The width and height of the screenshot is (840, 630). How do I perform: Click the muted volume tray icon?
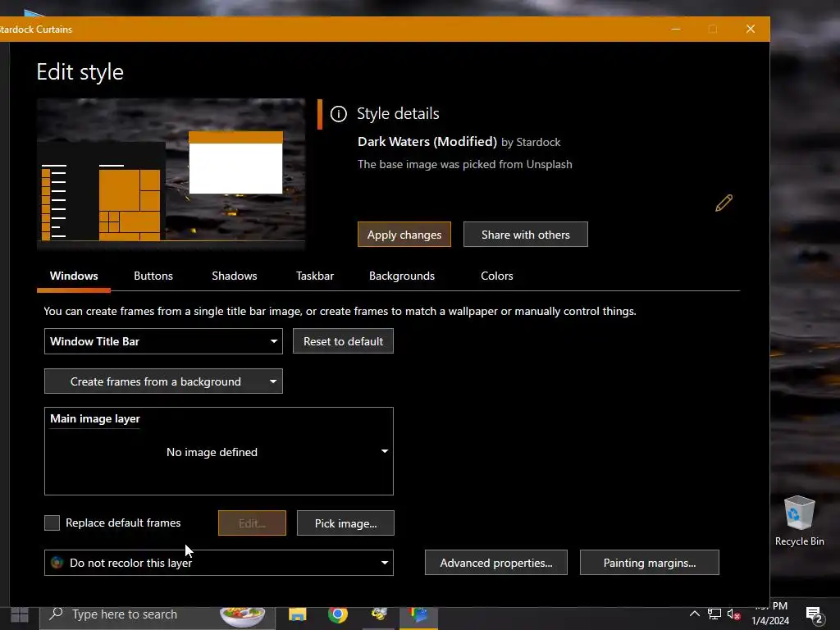point(734,614)
